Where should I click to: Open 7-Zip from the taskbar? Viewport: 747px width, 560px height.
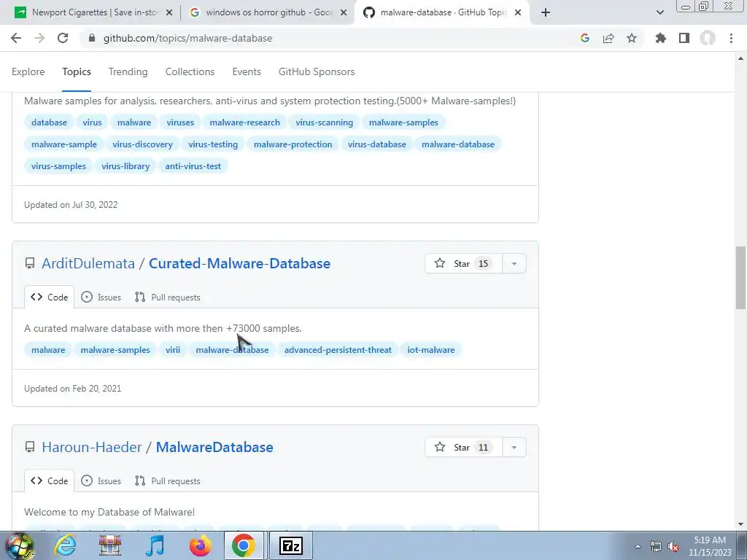tap(291, 545)
